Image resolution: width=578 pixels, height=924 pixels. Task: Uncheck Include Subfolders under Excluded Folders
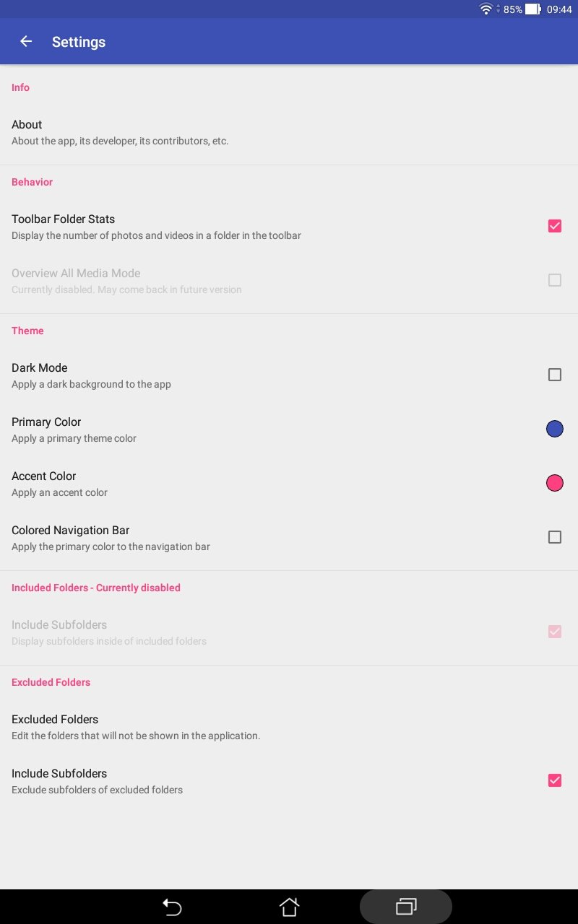pos(555,780)
